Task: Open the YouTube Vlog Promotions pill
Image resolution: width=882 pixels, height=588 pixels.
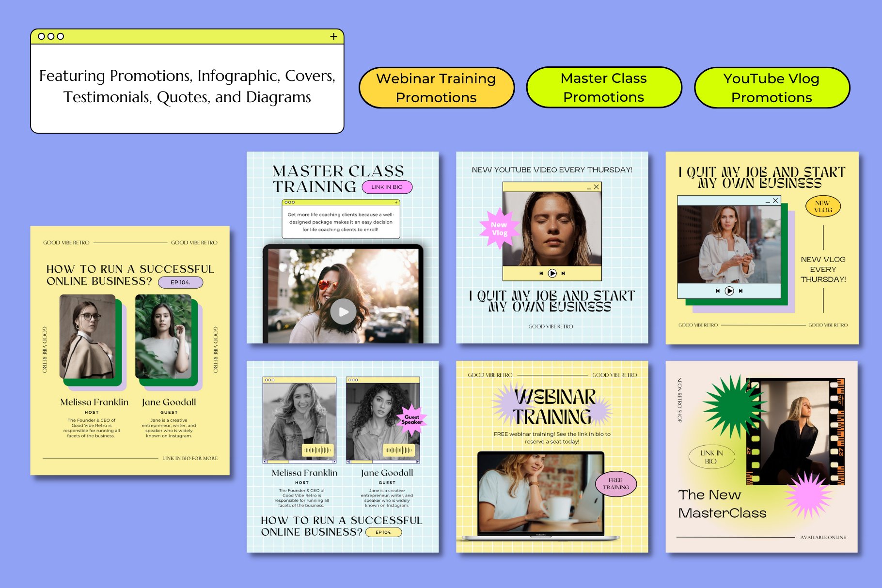Action: point(772,88)
